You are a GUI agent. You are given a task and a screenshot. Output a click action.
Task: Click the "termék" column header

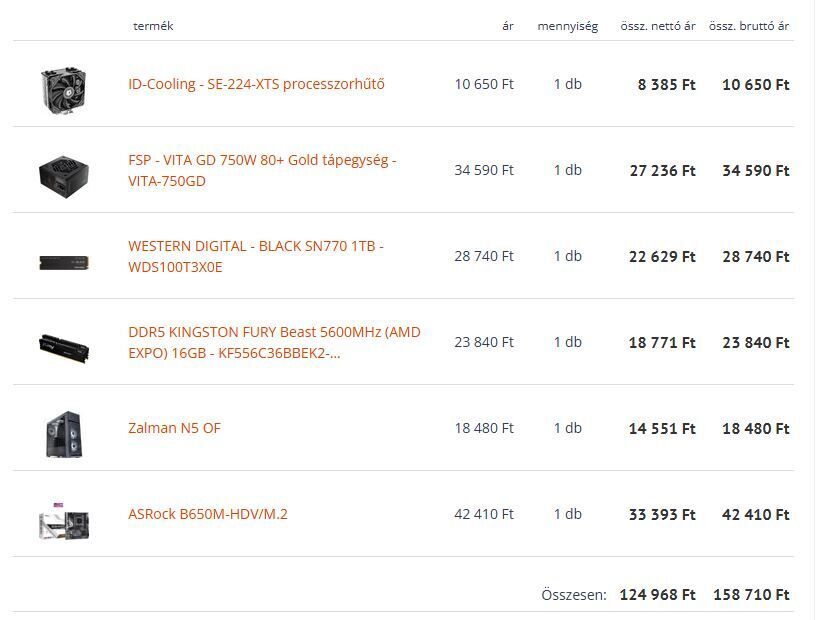153,26
